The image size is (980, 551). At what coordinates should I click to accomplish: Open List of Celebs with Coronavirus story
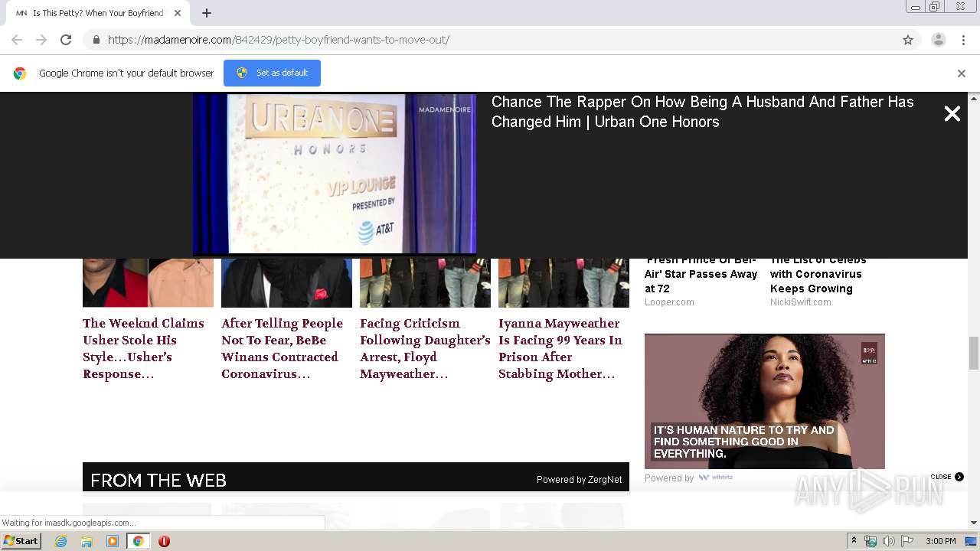pyautogui.click(x=818, y=275)
